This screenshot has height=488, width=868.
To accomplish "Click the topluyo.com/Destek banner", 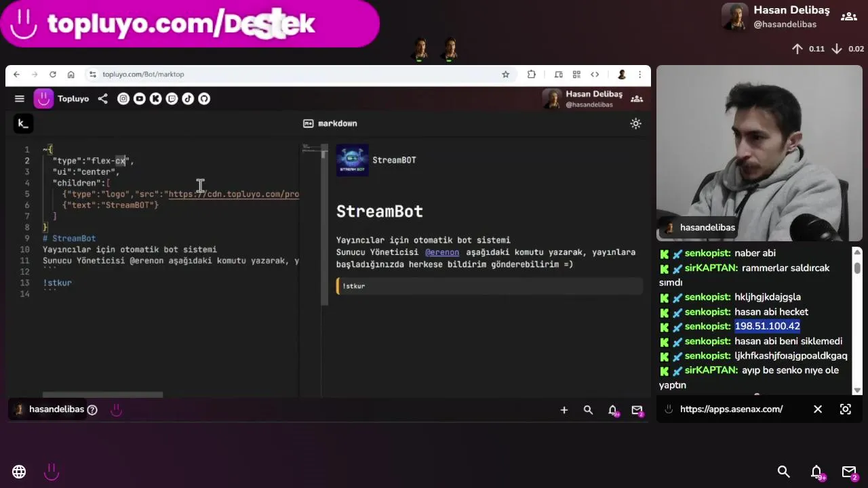I will [x=190, y=24].
